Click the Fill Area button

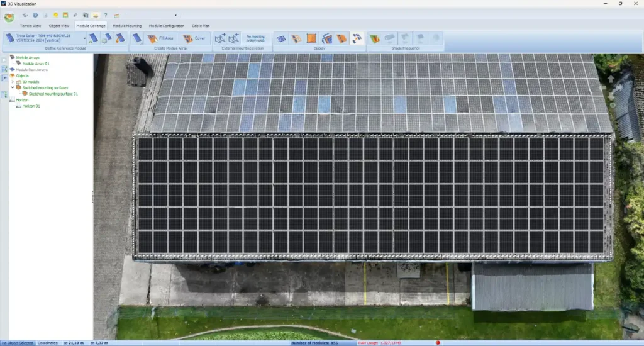tap(160, 38)
